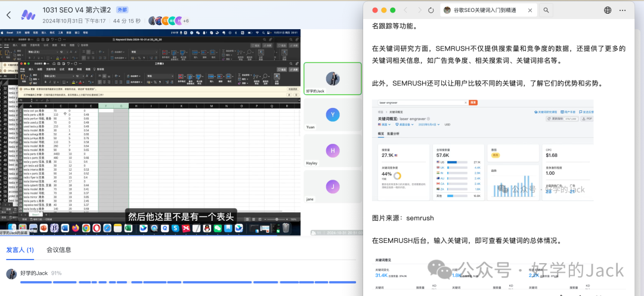
Task: Click browser back arrow in article window
Action: pyautogui.click(x=405, y=10)
